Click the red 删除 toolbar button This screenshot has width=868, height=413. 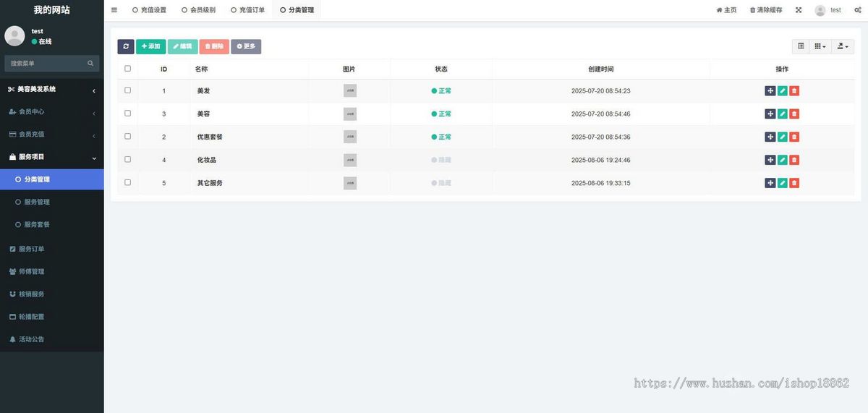(214, 46)
